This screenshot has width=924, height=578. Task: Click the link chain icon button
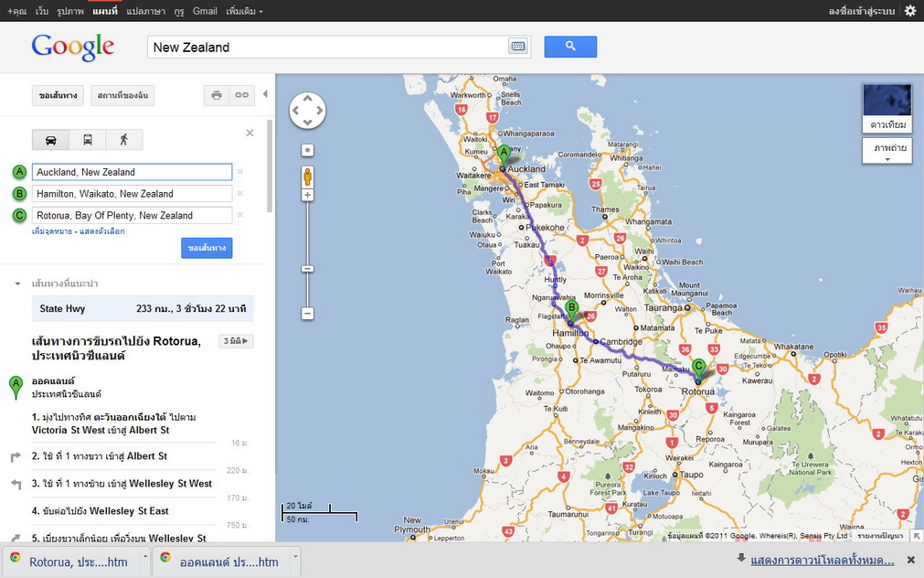[x=242, y=95]
